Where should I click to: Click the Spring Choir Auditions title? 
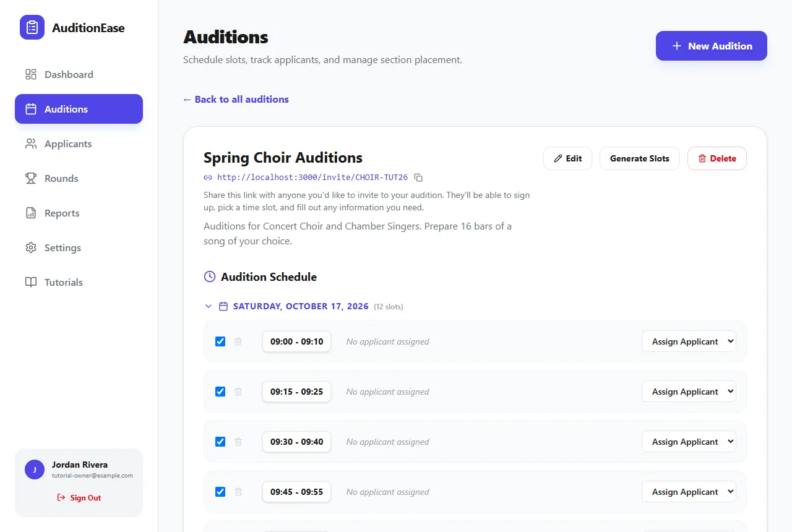pyautogui.click(x=283, y=157)
